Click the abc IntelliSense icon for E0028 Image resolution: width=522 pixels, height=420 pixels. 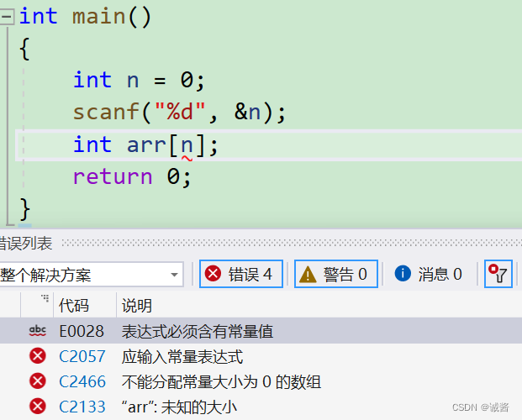(x=38, y=330)
